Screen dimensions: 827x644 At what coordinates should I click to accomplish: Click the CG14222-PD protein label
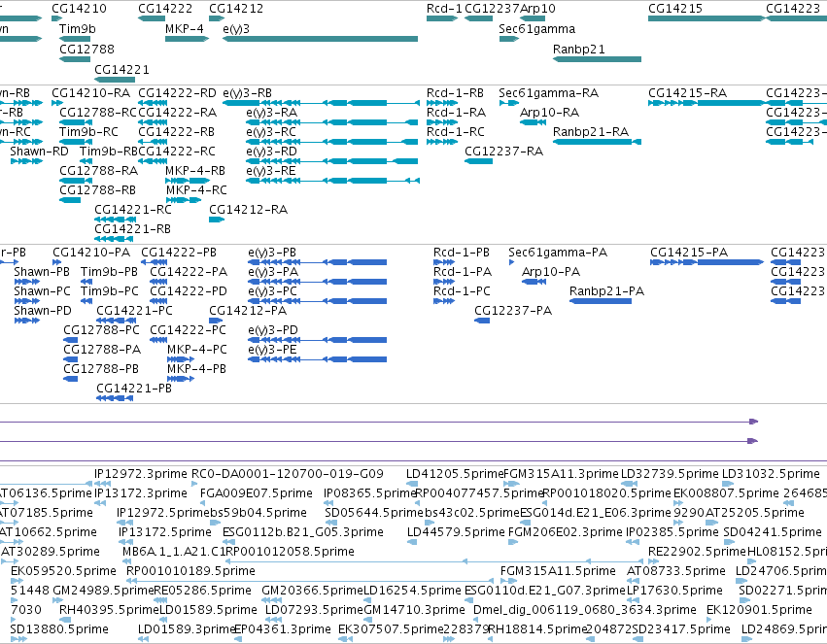pos(189,291)
